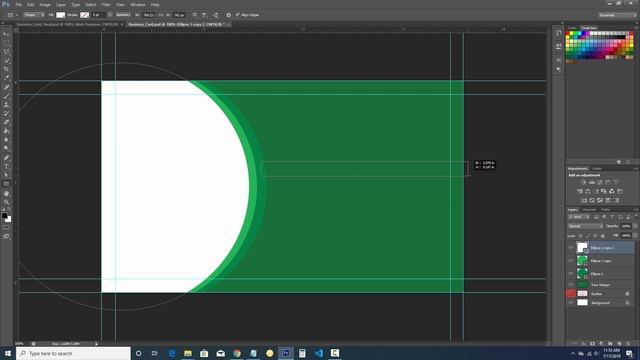Open path operations in options bar

pos(195,15)
